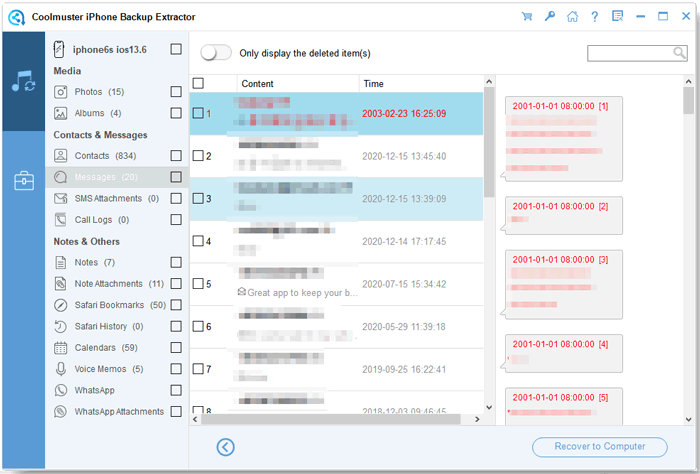This screenshot has width=700, height=474.
Task: Click the key register icon
Action: (x=550, y=17)
